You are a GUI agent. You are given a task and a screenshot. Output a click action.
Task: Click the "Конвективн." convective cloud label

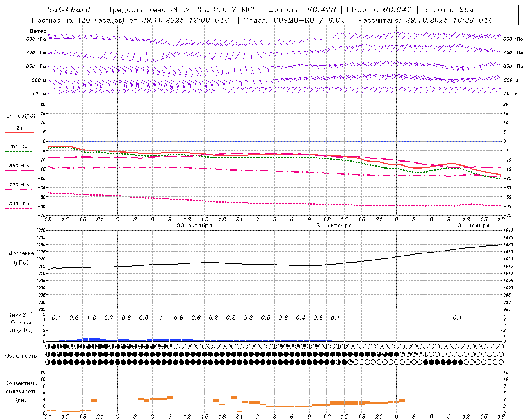click(x=21, y=383)
